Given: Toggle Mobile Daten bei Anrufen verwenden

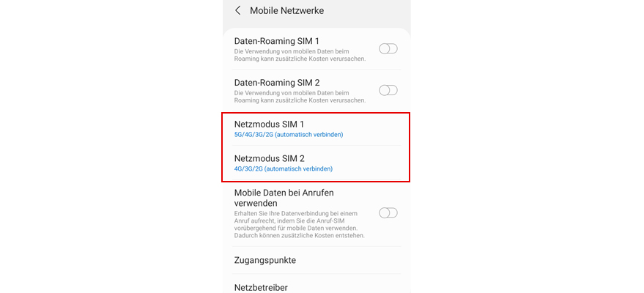Looking at the screenshot, I should [x=388, y=213].
